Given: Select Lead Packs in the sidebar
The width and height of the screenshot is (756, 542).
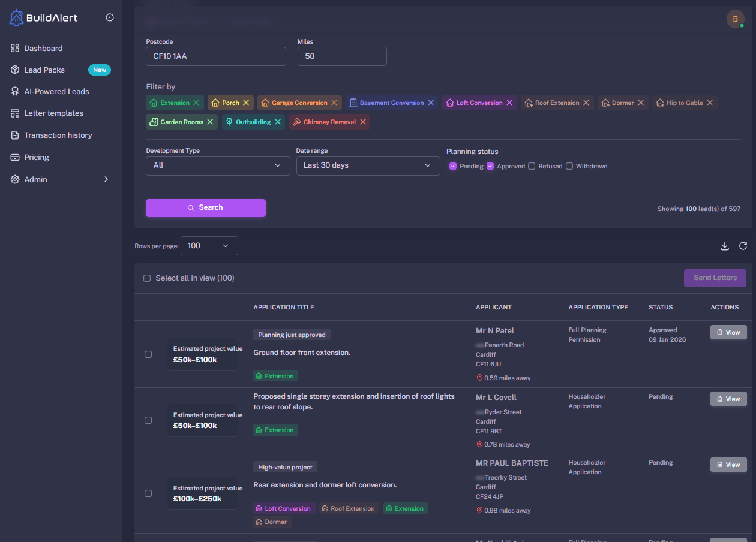Looking at the screenshot, I should (45, 70).
